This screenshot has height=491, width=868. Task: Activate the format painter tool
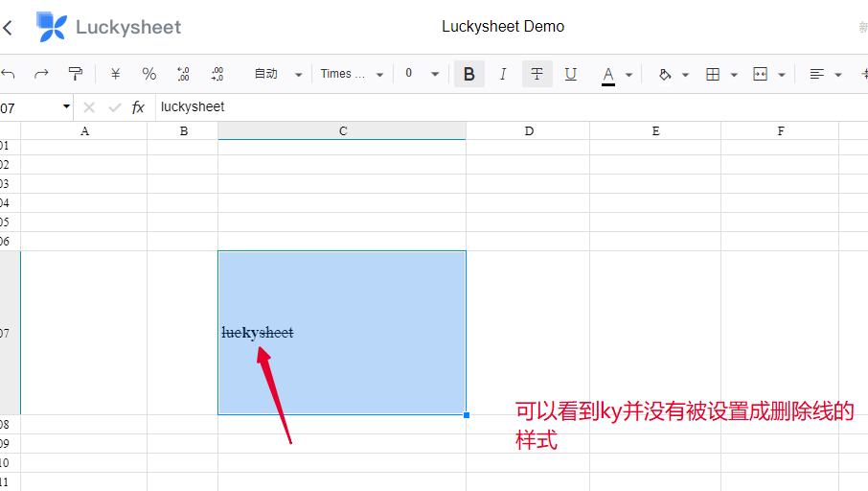tap(76, 74)
